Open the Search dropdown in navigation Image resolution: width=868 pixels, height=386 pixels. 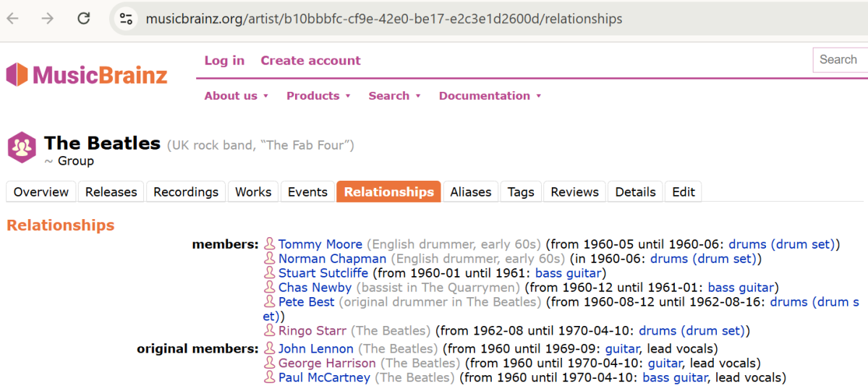click(x=394, y=95)
